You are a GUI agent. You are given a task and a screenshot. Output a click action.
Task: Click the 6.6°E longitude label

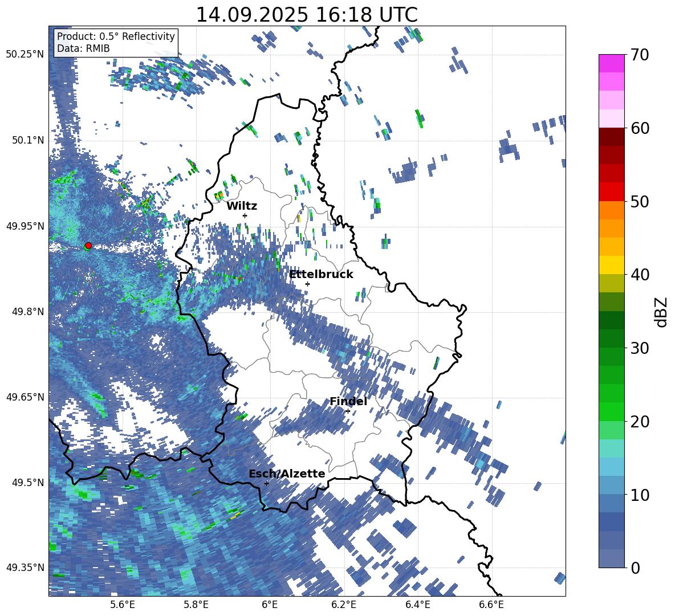click(491, 605)
